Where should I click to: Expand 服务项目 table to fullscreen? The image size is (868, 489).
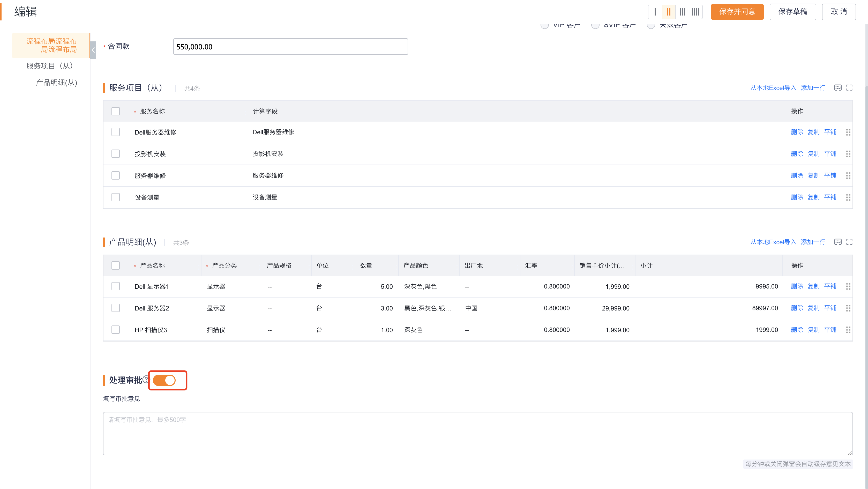[x=849, y=88]
